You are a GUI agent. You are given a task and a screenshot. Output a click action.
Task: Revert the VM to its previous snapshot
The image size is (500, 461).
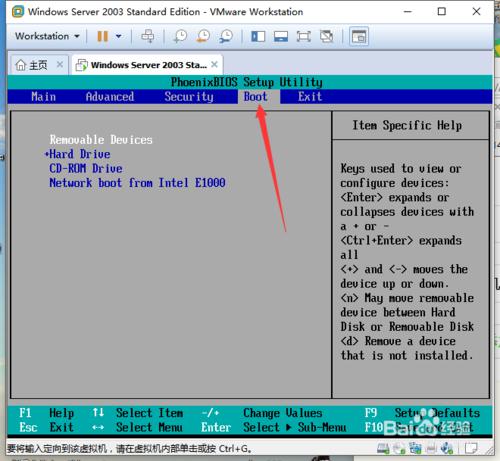click(x=203, y=36)
